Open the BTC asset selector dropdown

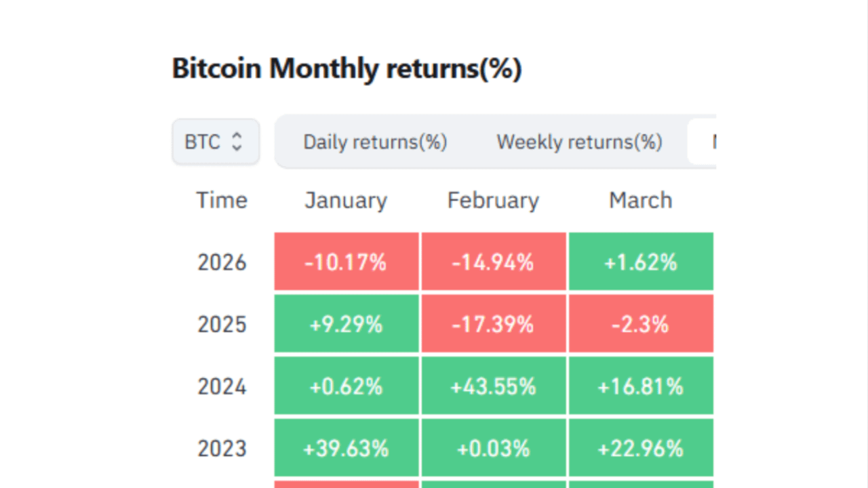tap(216, 142)
